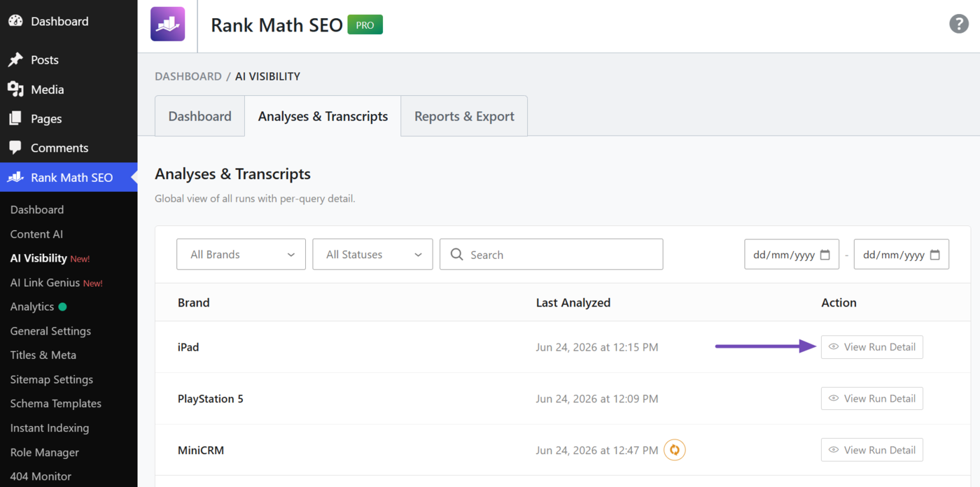View Run Detail for MiniCRM

[x=871, y=450]
